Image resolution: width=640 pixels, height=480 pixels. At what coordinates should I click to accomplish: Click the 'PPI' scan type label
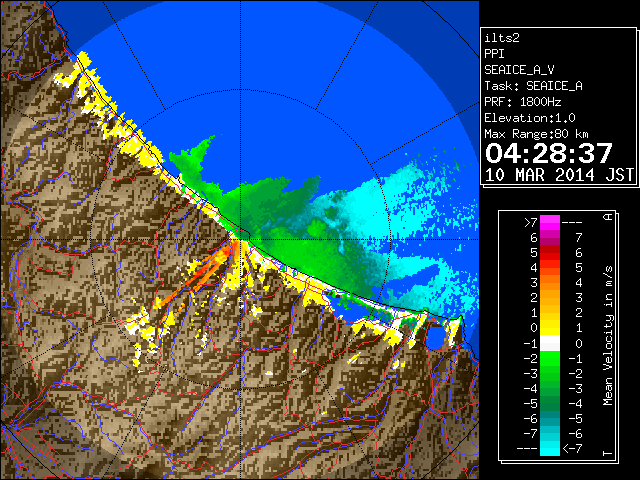(x=494, y=54)
